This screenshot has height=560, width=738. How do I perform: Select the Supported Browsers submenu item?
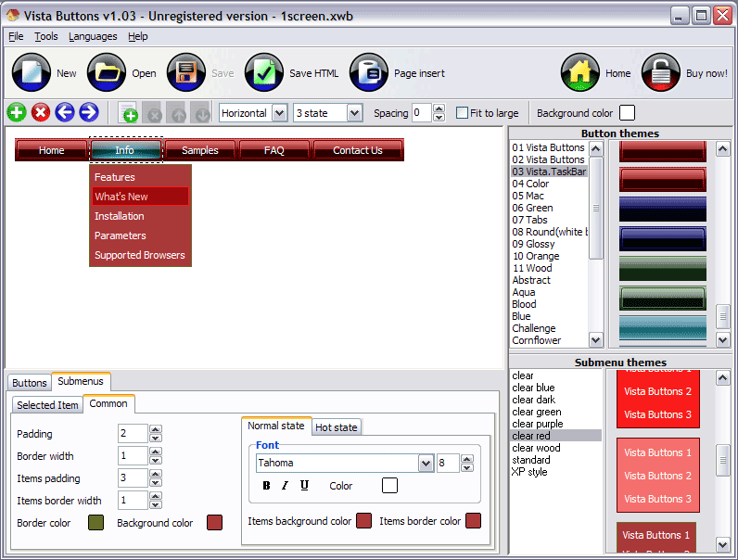pyautogui.click(x=140, y=255)
